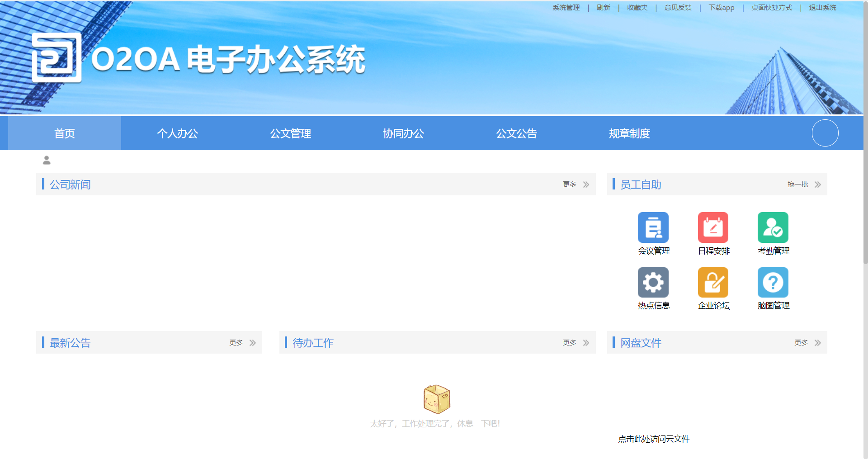Click the double chevron beside 换一批
The height and width of the screenshot is (459, 868).
[818, 185]
